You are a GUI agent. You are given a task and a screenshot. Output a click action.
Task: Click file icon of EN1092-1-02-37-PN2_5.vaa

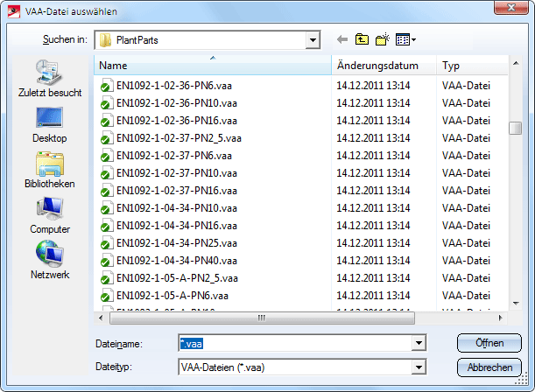pyautogui.click(x=107, y=138)
